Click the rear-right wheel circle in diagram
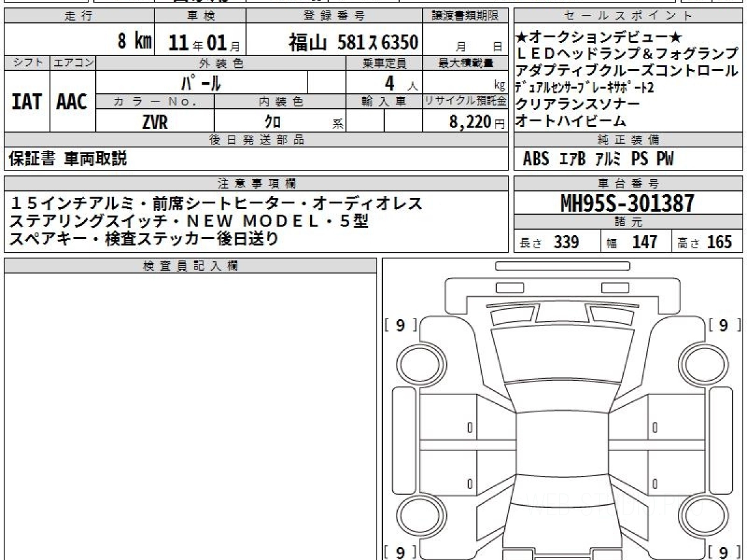The image size is (747, 560). pos(703,515)
